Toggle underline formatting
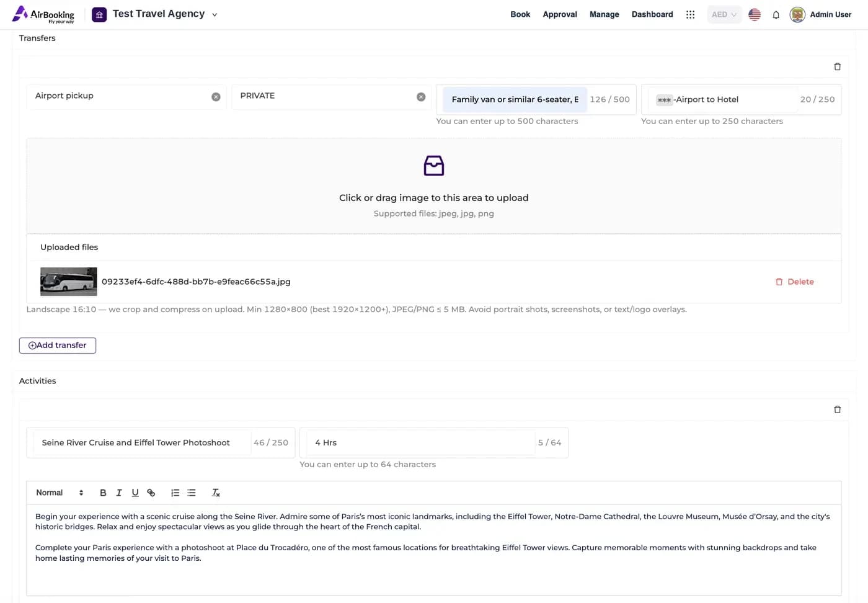 pyautogui.click(x=135, y=493)
